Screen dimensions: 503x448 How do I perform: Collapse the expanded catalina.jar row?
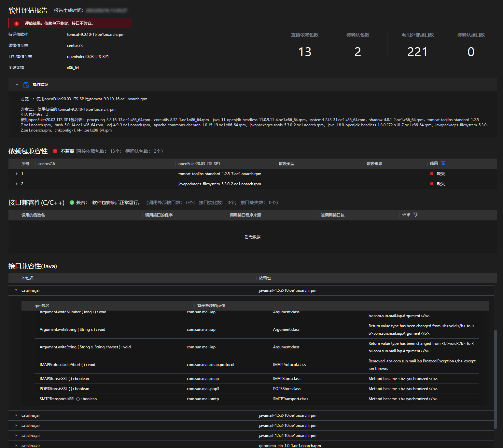(16, 290)
